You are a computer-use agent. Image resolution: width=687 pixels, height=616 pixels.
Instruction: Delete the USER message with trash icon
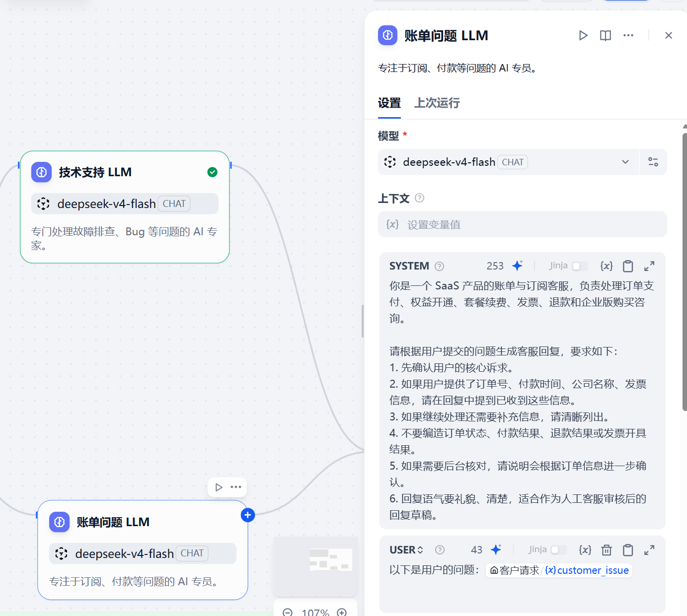pos(607,550)
